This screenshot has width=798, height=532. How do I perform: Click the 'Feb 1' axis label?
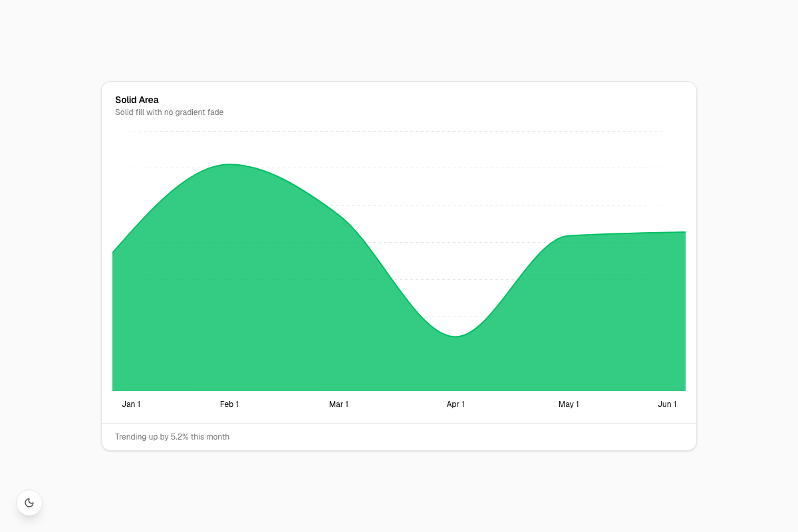click(229, 404)
